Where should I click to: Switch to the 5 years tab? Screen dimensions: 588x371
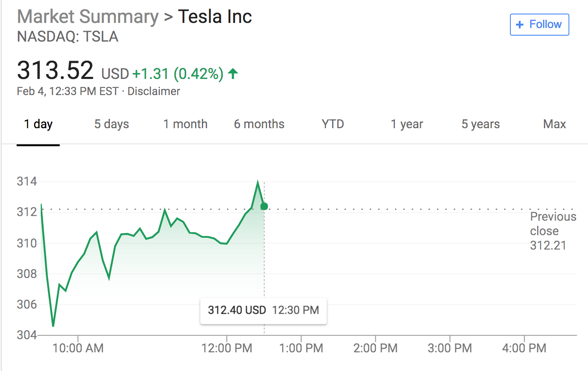pyautogui.click(x=481, y=124)
